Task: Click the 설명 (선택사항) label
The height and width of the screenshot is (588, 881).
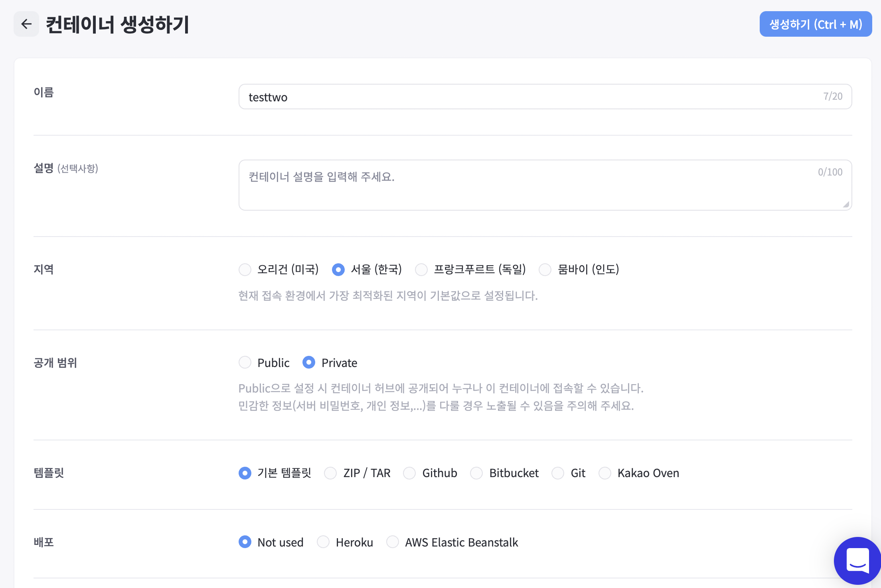Action: pos(66,168)
